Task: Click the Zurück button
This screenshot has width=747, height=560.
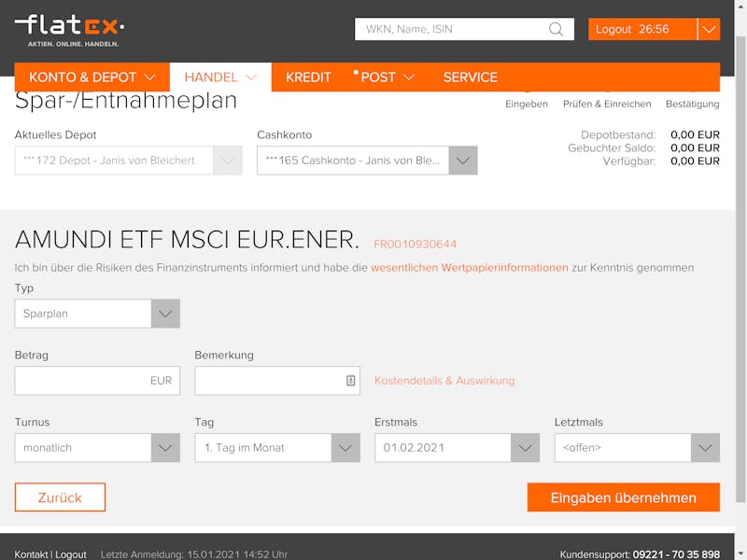Action: (x=60, y=497)
